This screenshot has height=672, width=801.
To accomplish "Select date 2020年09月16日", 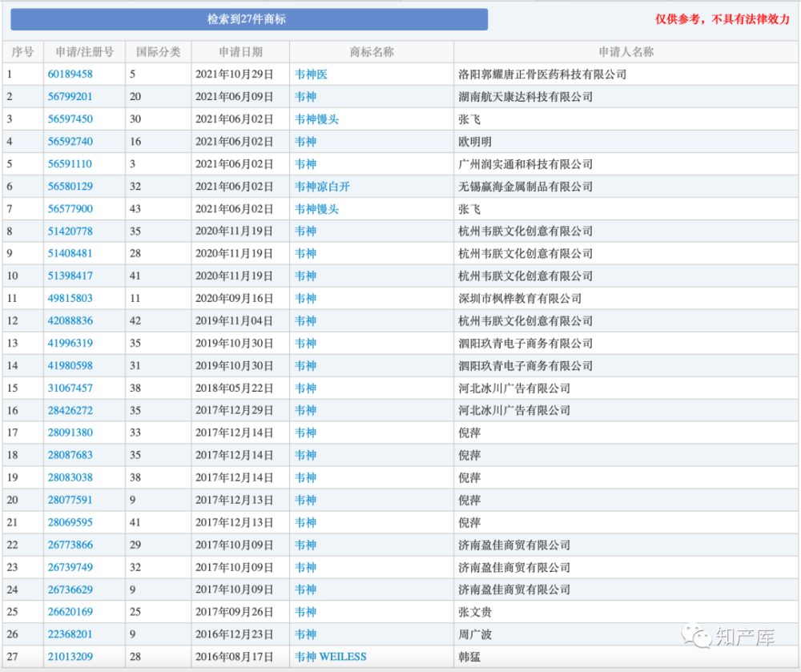I will pyautogui.click(x=234, y=298).
